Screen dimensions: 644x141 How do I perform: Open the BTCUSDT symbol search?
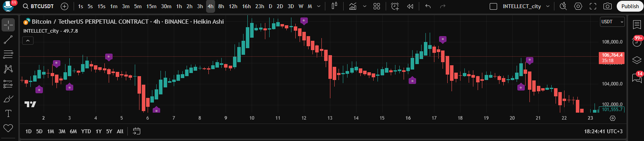pyautogui.click(x=38, y=6)
